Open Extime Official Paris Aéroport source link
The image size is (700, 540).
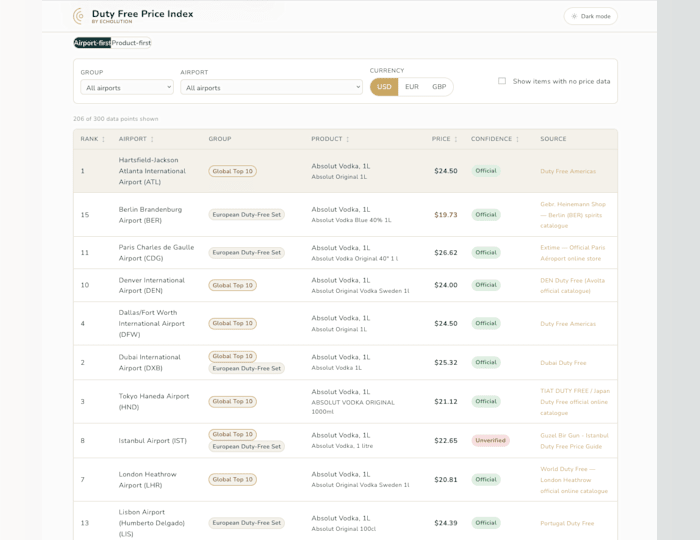[573, 253]
